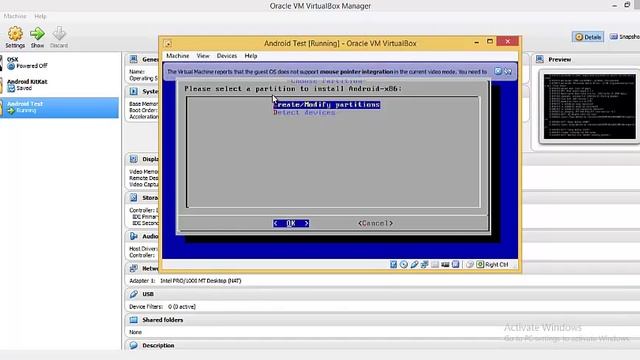This screenshot has width=640, height=360.
Task: Select the Android KitKat virtual machine
Action: pyautogui.click(x=59, y=85)
